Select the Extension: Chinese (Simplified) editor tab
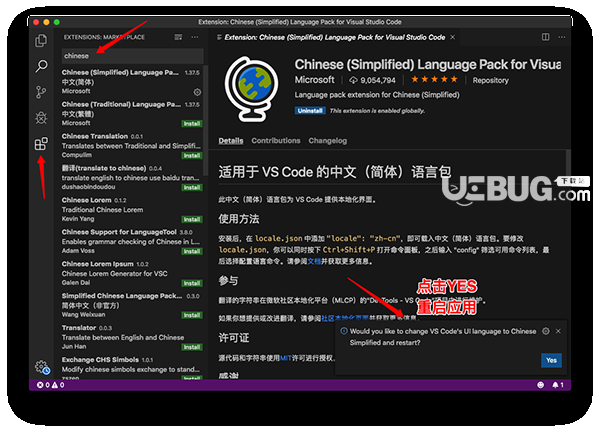This screenshot has width=600, height=432. point(334,37)
